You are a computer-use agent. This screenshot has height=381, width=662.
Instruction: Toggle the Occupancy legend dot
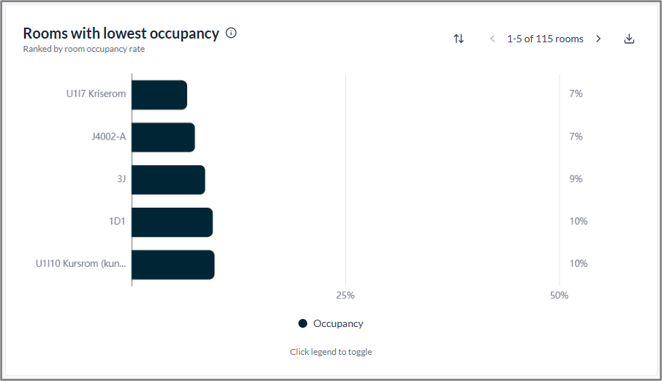pos(303,324)
